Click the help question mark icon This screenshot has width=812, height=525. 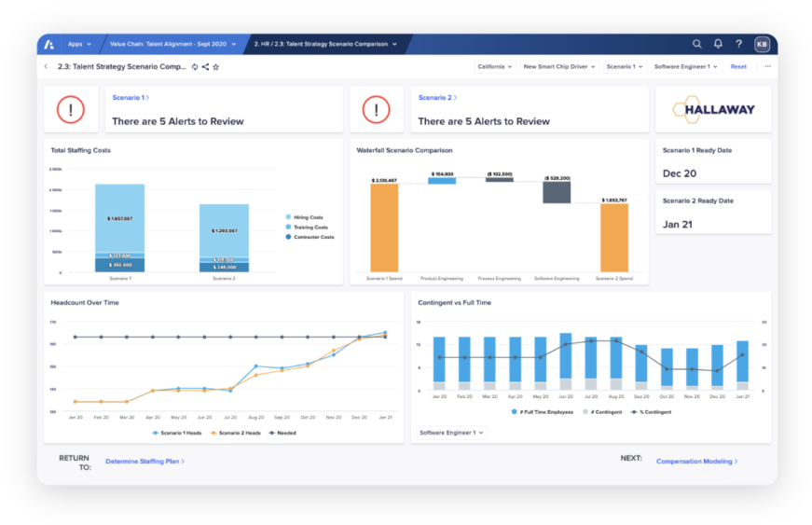pyautogui.click(x=738, y=44)
